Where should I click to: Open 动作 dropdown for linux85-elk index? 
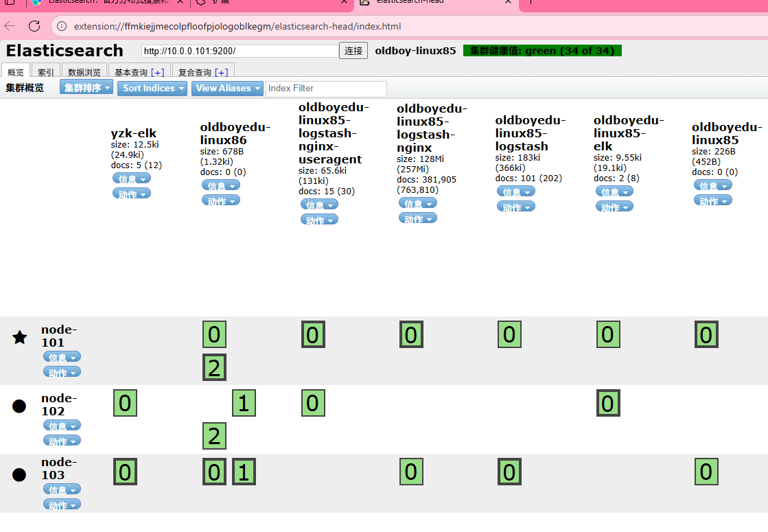click(615, 207)
